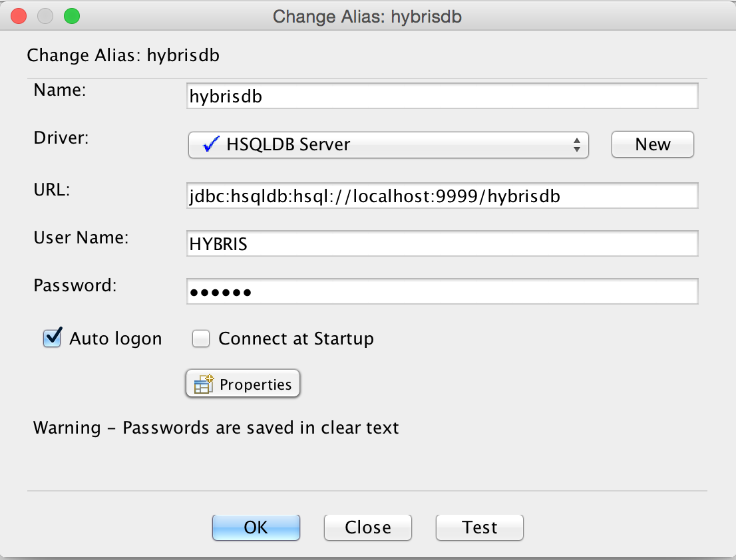Screen dimensions: 736x560
Task: Click the Change Alias: hybrisdb heading
Action: pyautogui.click(x=123, y=55)
